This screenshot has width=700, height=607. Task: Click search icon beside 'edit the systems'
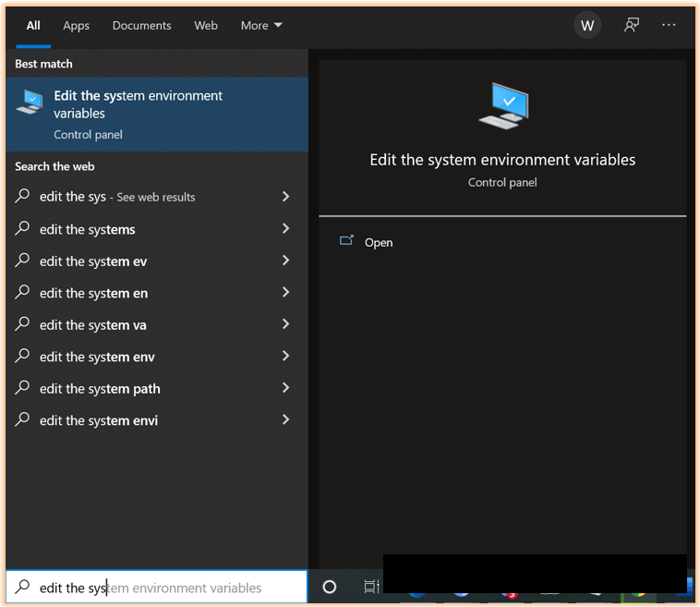[x=22, y=228]
